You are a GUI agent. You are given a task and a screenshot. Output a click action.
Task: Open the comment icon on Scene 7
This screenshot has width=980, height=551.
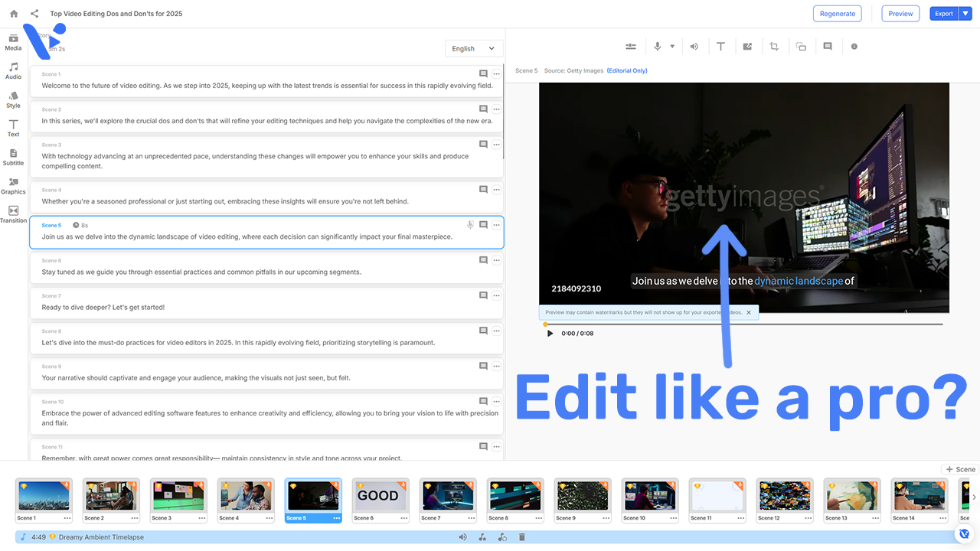tap(483, 295)
